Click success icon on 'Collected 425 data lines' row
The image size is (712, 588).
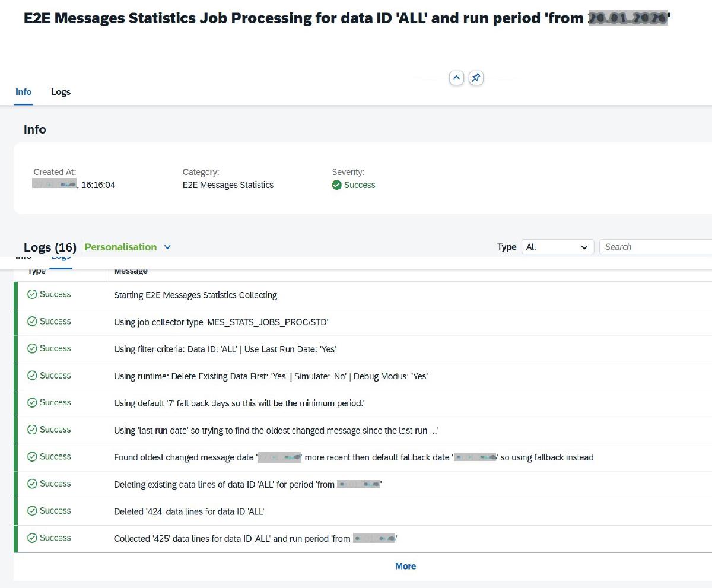tap(33, 538)
